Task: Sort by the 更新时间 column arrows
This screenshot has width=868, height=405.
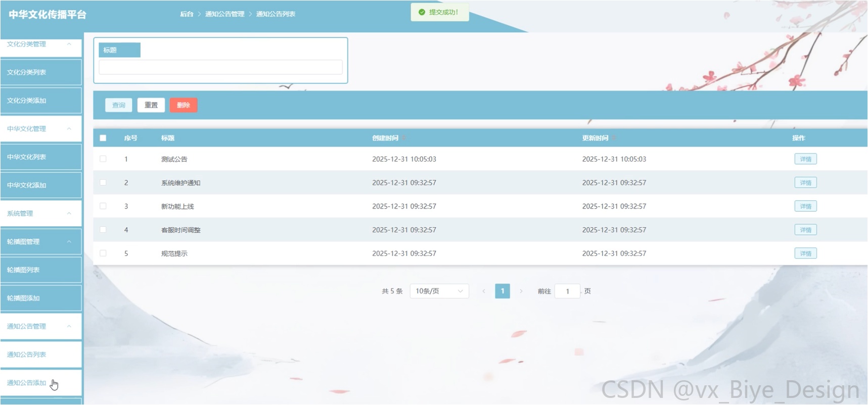Action: click(614, 138)
